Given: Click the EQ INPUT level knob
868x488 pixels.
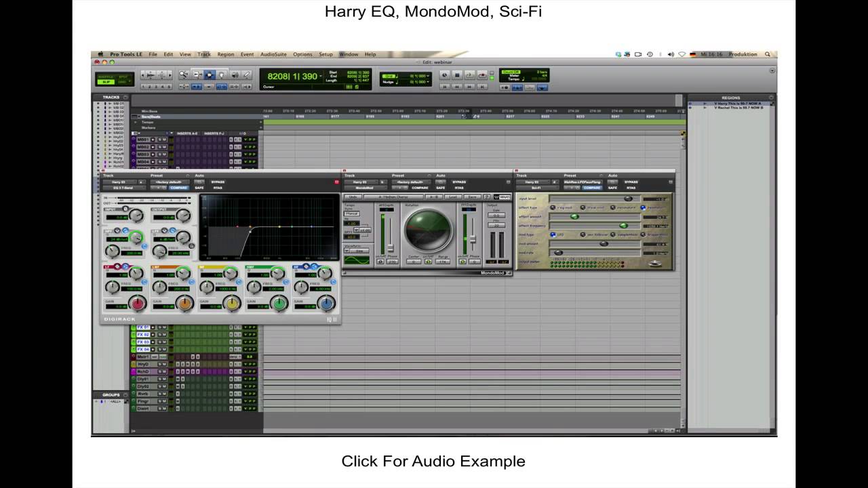Looking at the screenshot, I should [136, 215].
